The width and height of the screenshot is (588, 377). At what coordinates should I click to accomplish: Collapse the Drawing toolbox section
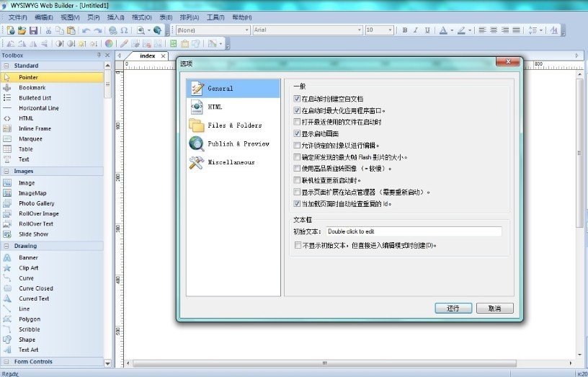(6, 246)
